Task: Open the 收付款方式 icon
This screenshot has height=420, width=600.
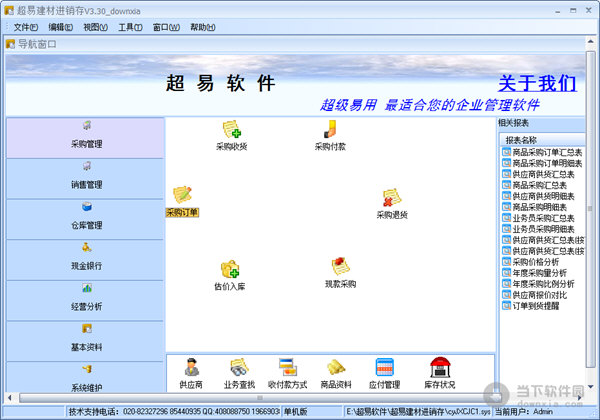Action: click(287, 367)
